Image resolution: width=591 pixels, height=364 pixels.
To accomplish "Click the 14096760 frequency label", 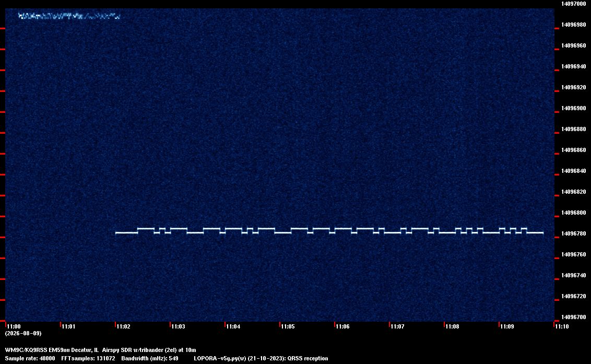I will coord(573,254).
